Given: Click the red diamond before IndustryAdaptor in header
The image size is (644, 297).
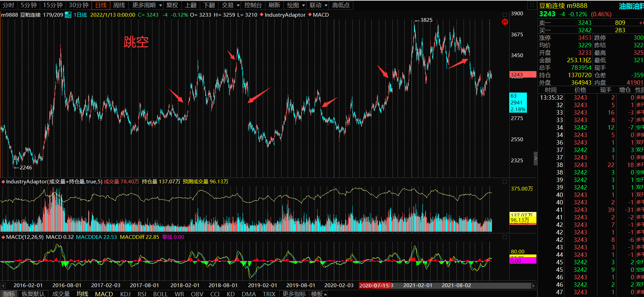Looking at the screenshot, I should pyautogui.click(x=261, y=15).
